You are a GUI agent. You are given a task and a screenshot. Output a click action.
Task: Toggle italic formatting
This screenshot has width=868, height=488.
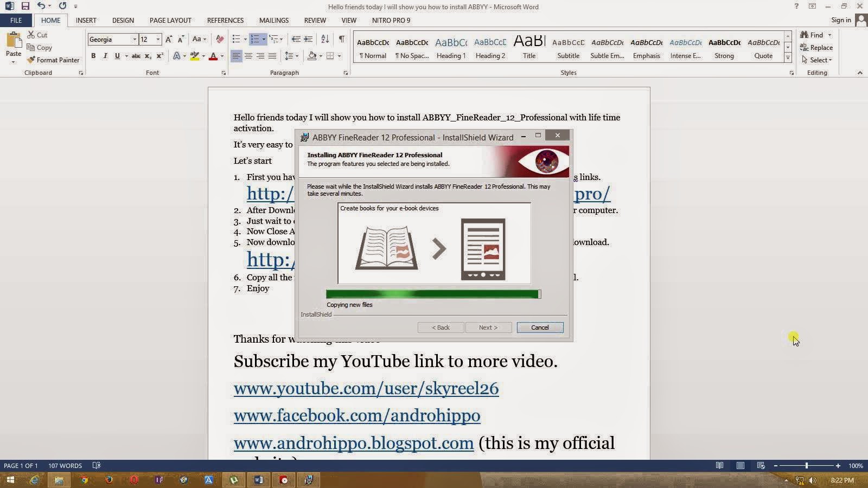coord(105,56)
